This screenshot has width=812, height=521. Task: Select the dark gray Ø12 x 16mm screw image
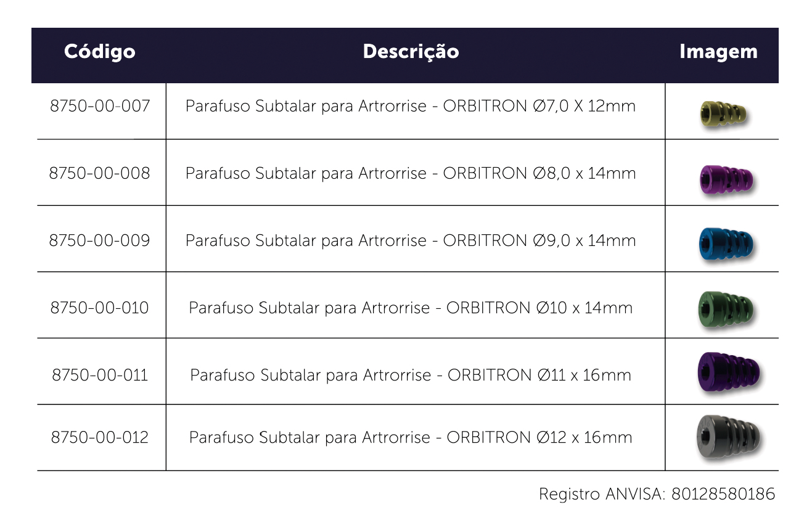(x=728, y=437)
